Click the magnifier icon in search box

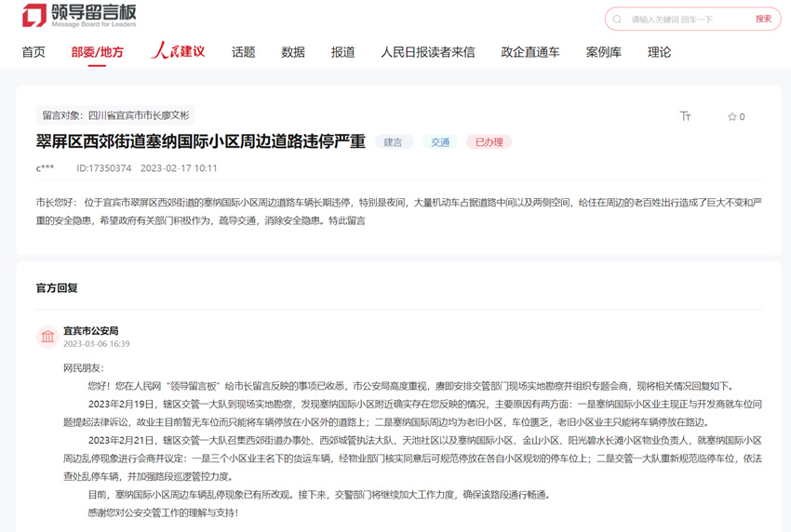(617, 20)
